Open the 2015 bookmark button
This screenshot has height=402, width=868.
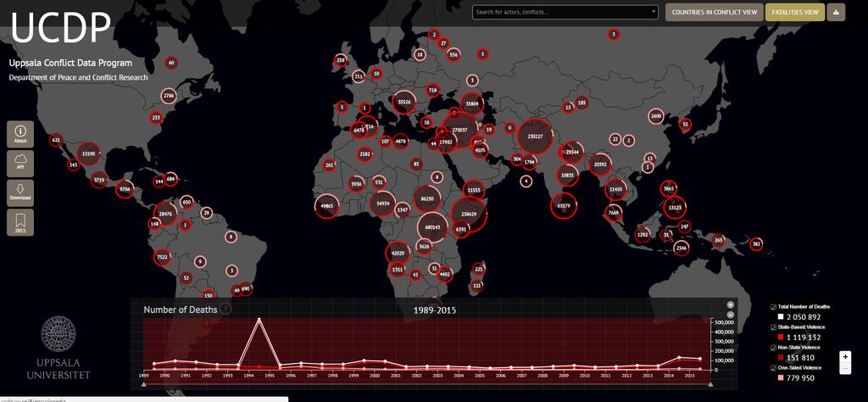[20, 222]
